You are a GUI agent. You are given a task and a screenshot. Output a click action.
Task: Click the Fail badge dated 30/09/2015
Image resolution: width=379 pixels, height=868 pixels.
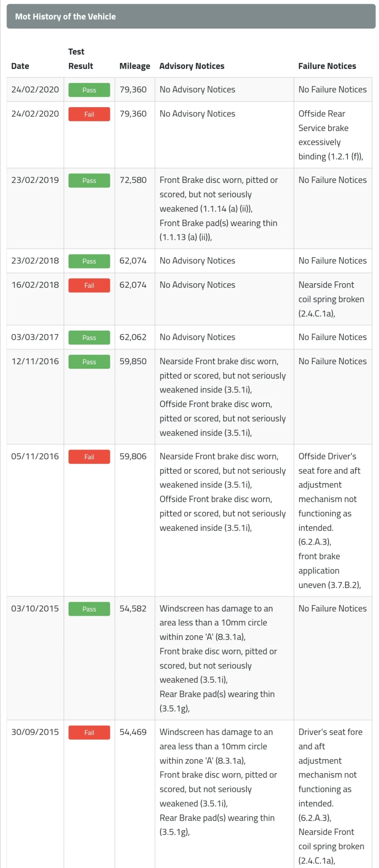click(x=89, y=732)
